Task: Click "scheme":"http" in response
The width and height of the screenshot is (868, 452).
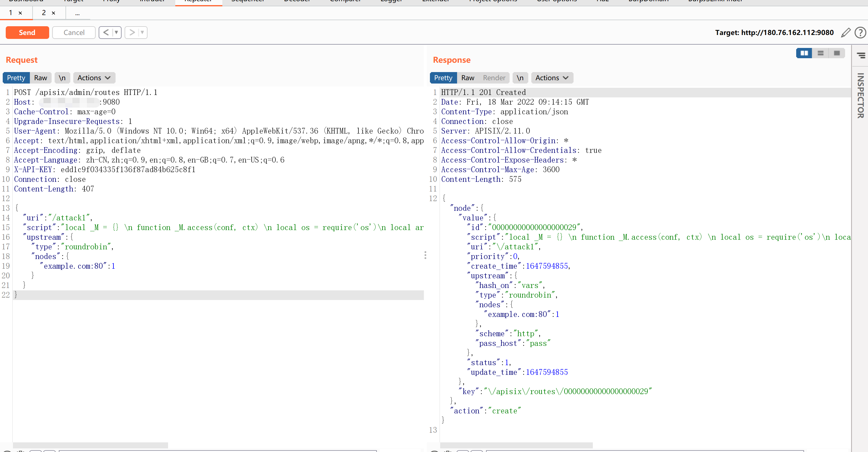Action: 508,334
